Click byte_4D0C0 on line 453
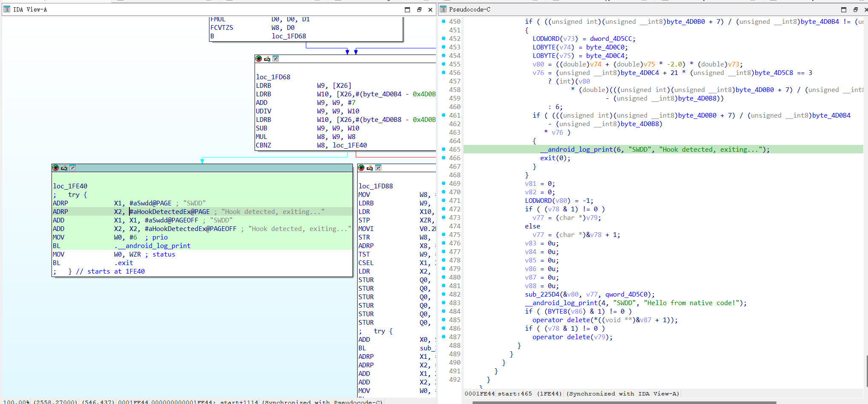Image resolution: width=868 pixels, height=404 pixels. [x=605, y=47]
